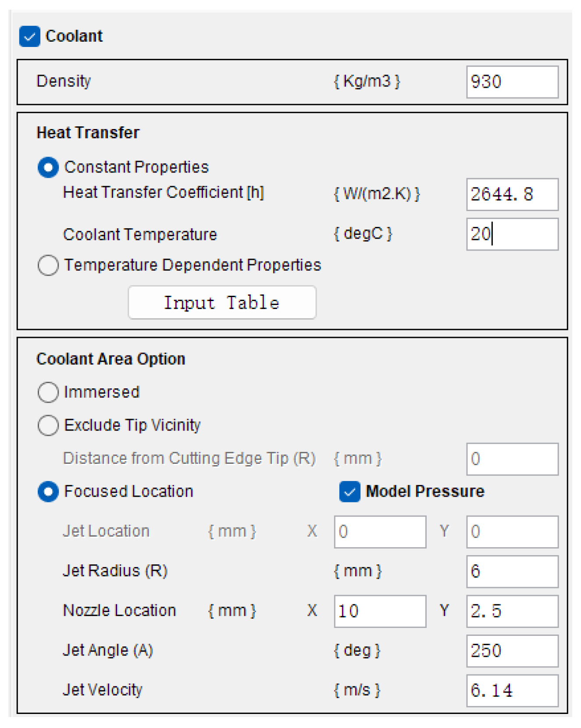Click the Nozzle Location X field
The image size is (581, 728).
coord(380,611)
